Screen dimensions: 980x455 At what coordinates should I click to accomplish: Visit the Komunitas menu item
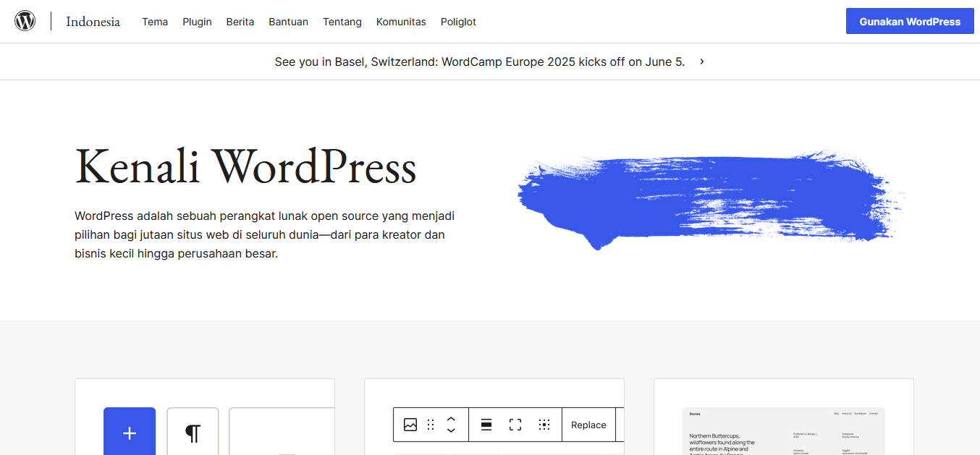[x=401, y=22]
